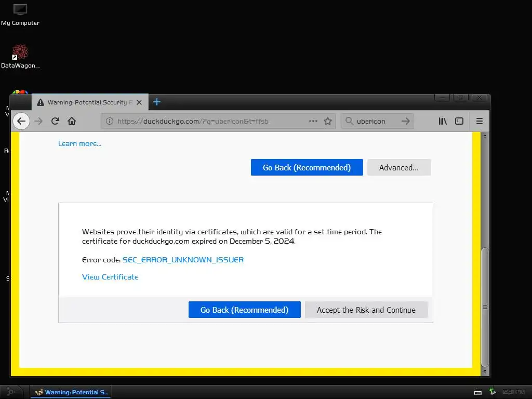Screen dimensions: 532x399
Task: Open the Learn more... link
Action: click(79, 143)
